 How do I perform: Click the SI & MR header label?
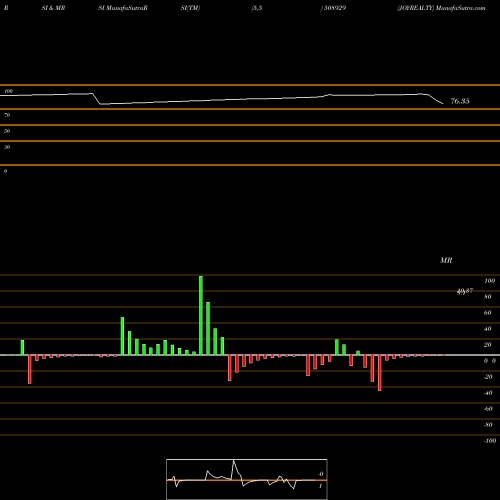coord(53,8)
